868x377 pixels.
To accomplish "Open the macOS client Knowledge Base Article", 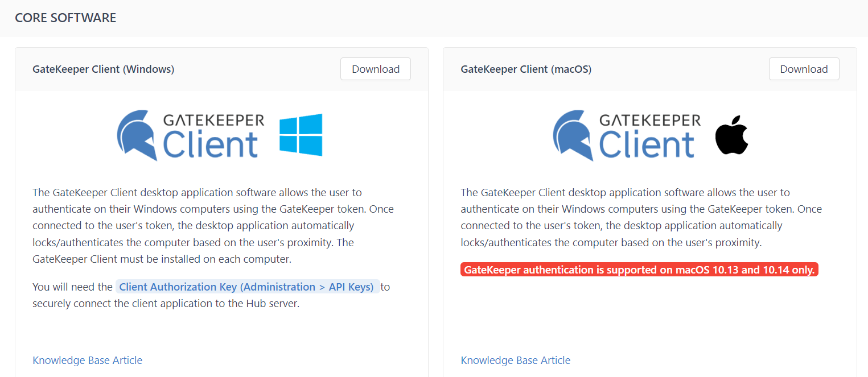I will (x=515, y=360).
